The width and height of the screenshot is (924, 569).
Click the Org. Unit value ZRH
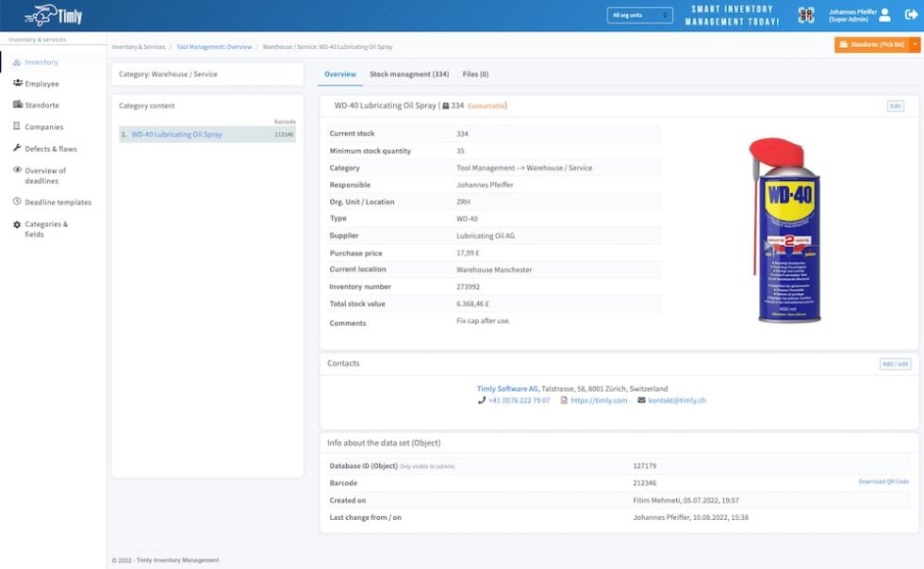click(x=463, y=202)
